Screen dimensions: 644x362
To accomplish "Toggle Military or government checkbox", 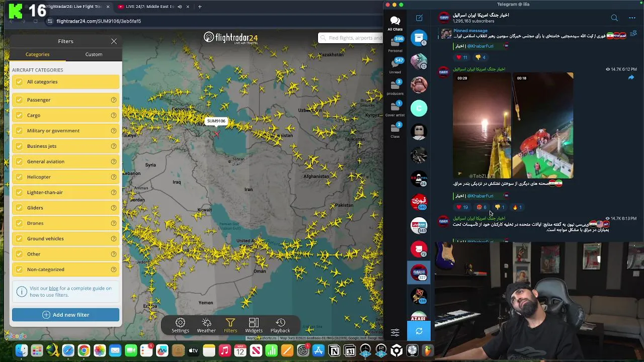I will (x=19, y=131).
